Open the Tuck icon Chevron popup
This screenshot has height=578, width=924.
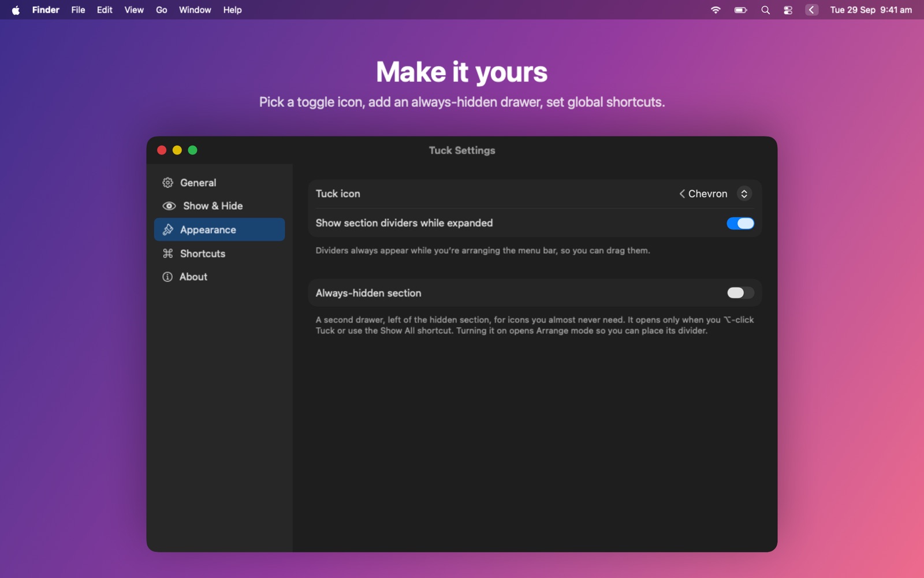pyautogui.click(x=715, y=194)
